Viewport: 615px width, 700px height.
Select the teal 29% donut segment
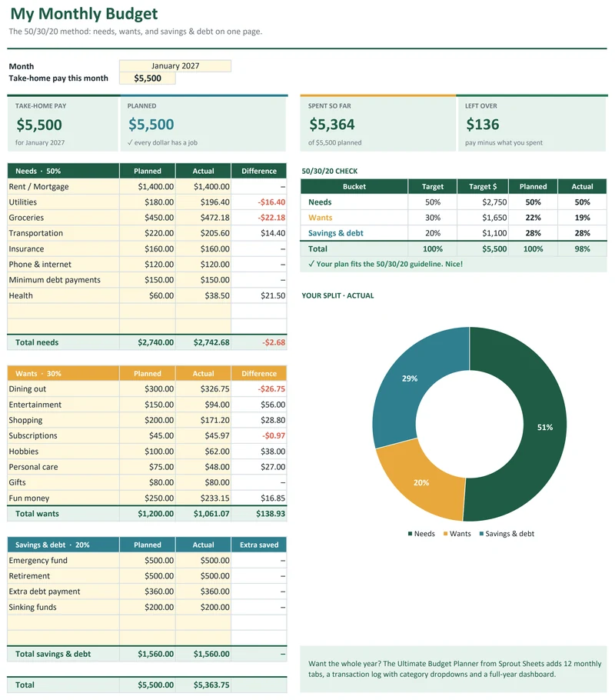click(409, 378)
